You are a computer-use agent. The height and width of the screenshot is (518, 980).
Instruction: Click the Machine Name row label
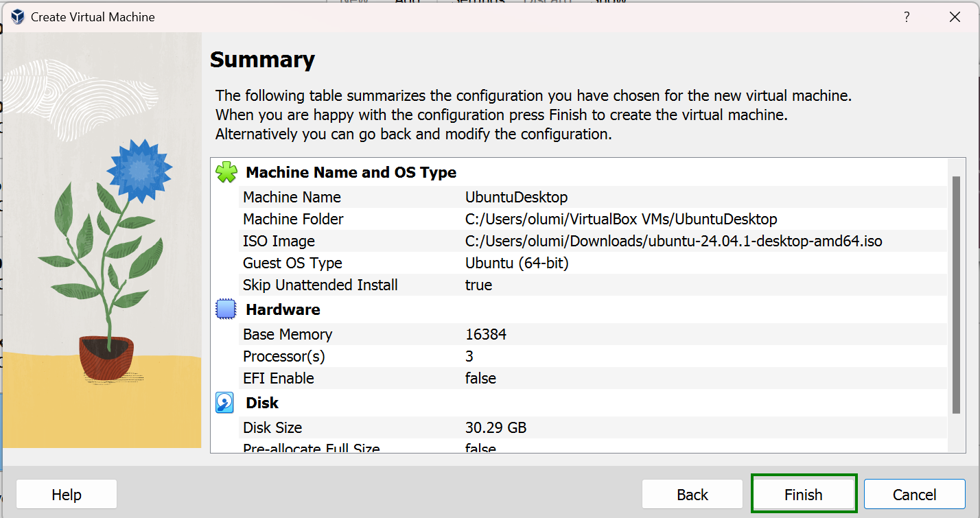[292, 197]
